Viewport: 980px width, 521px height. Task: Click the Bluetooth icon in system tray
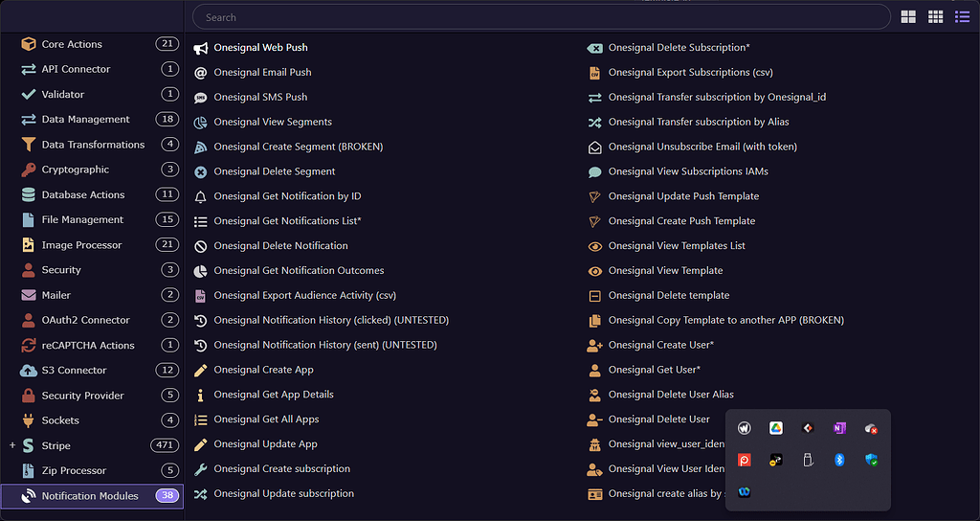click(x=839, y=461)
